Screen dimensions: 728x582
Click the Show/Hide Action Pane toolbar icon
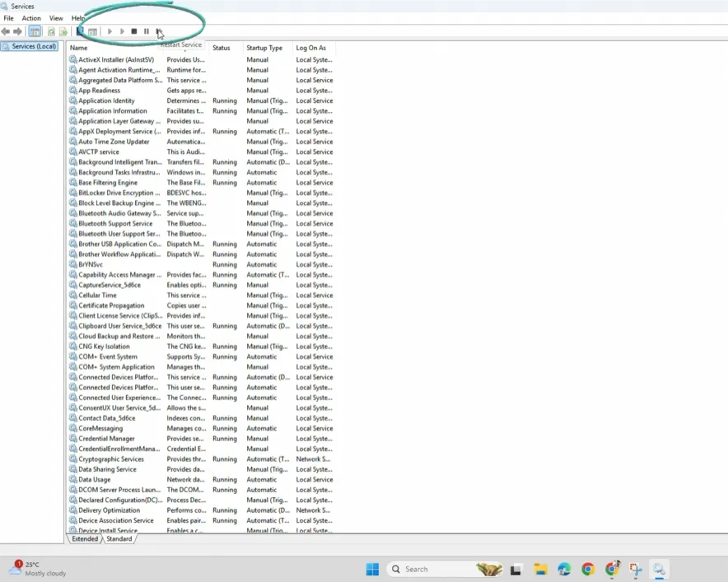92,31
